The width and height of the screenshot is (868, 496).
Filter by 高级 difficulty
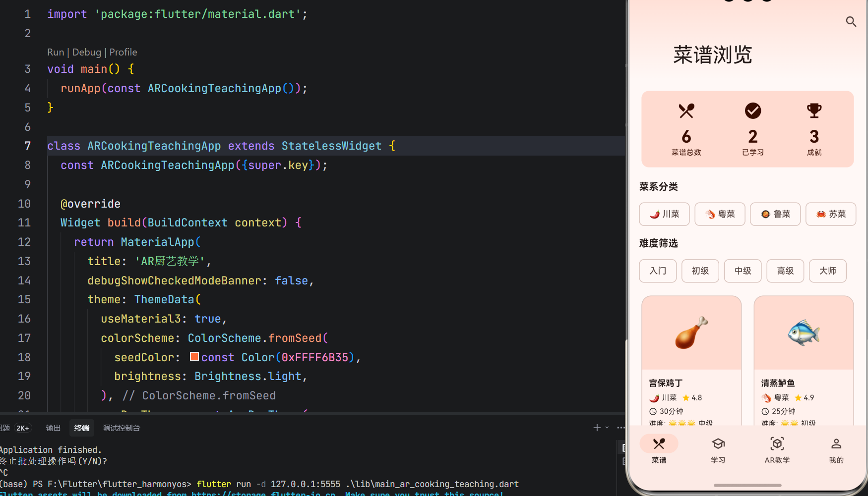click(785, 271)
